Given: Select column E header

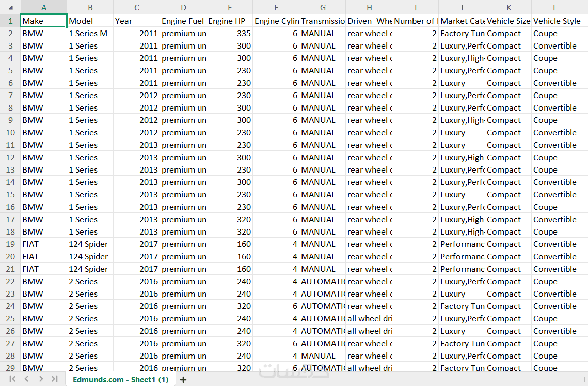Looking at the screenshot, I should [230, 8].
